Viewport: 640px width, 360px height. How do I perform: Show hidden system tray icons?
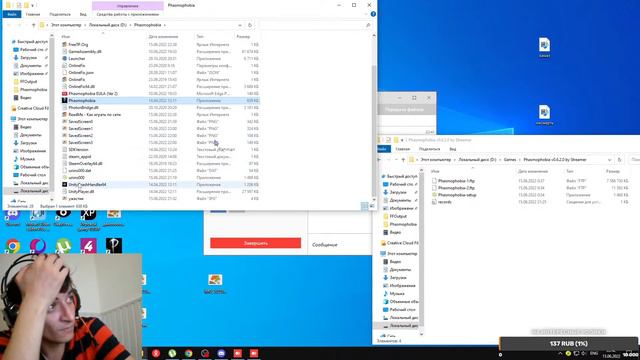click(x=560, y=353)
